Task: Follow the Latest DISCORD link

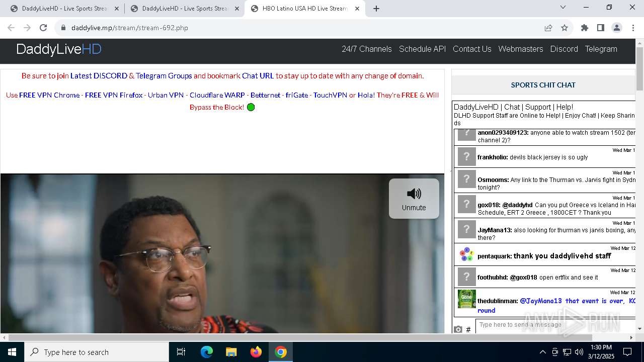Action: [x=99, y=76]
